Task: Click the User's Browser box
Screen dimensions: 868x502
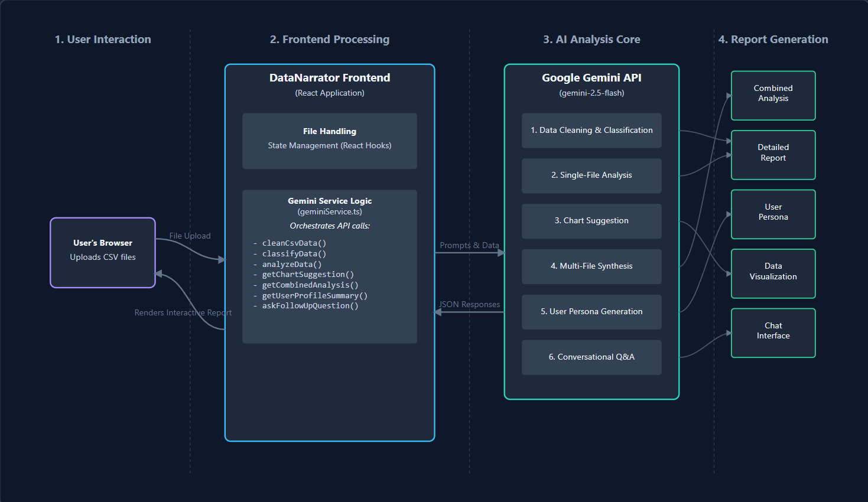Action: [103, 253]
